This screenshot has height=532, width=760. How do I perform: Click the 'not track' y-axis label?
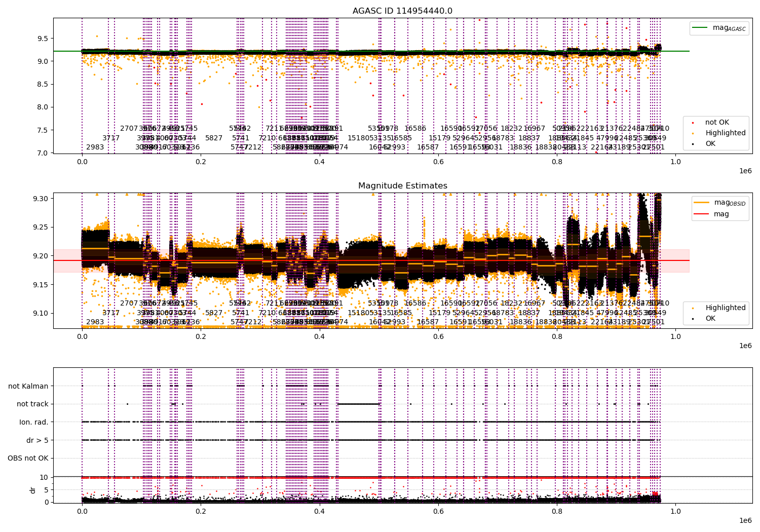[32, 404]
